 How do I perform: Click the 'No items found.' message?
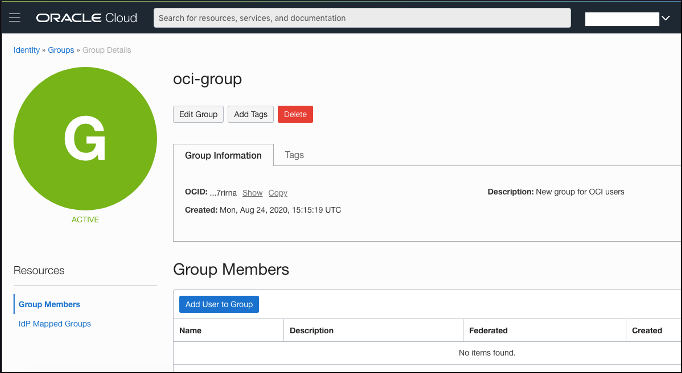click(487, 353)
